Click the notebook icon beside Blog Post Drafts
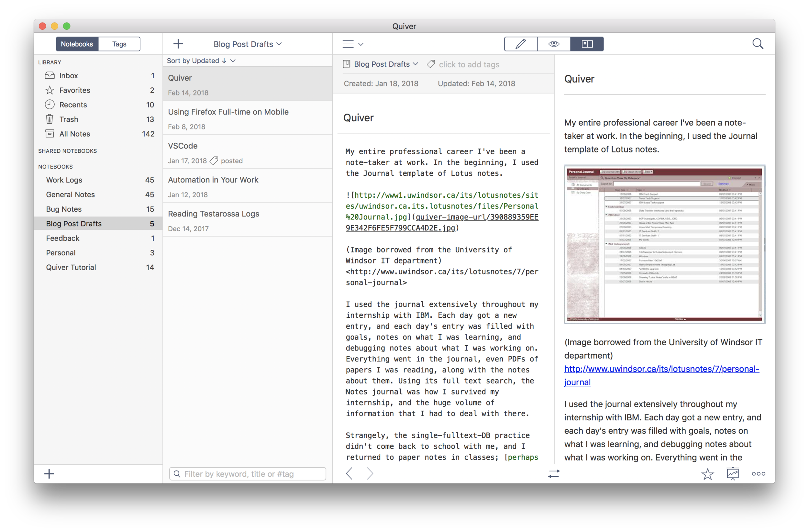The width and height of the screenshot is (809, 532). coord(346,64)
